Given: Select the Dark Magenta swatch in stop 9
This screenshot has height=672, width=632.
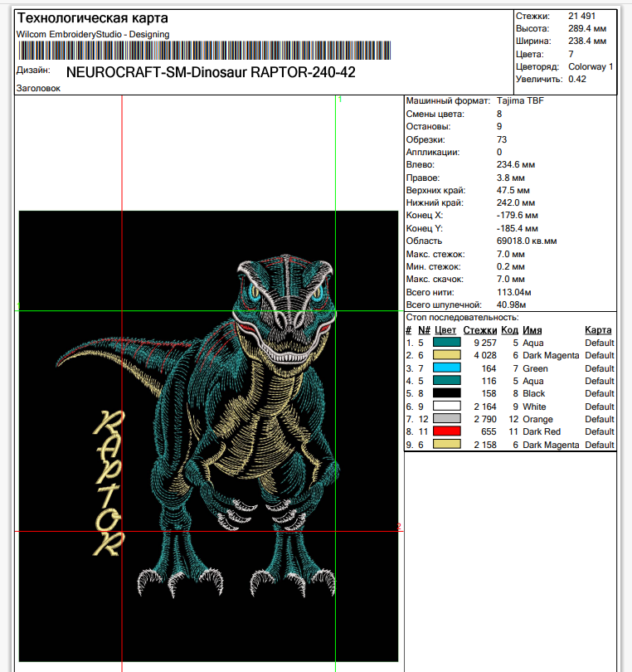Looking at the screenshot, I should [x=447, y=446].
